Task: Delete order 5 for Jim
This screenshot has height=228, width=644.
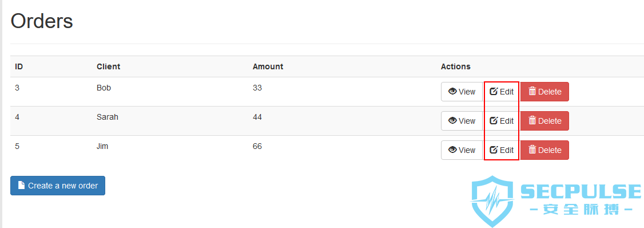Action: pos(544,150)
